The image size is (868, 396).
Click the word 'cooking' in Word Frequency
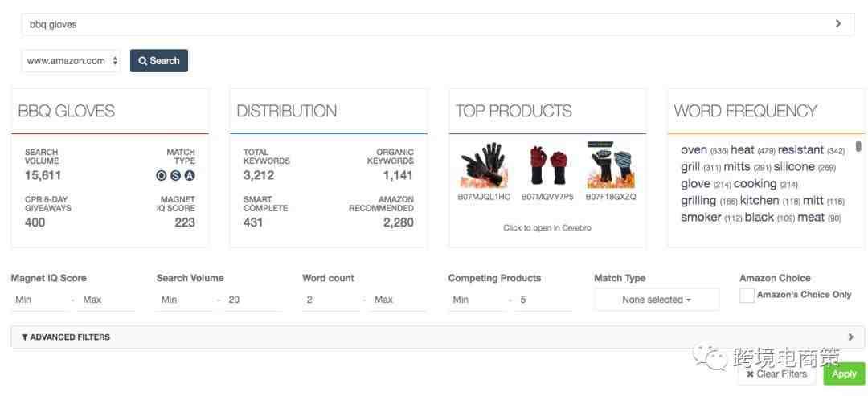pyautogui.click(x=755, y=184)
